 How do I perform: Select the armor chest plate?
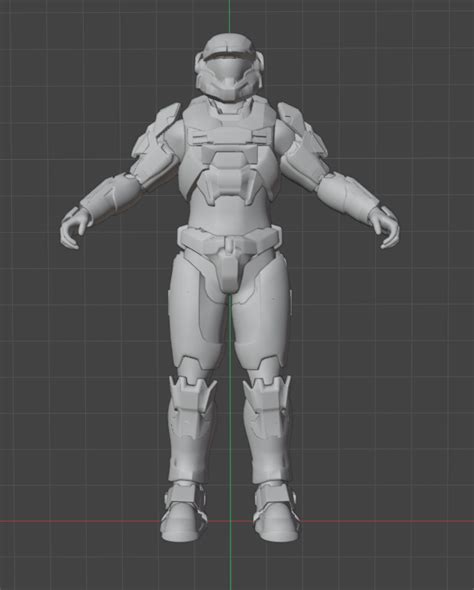tap(229, 151)
